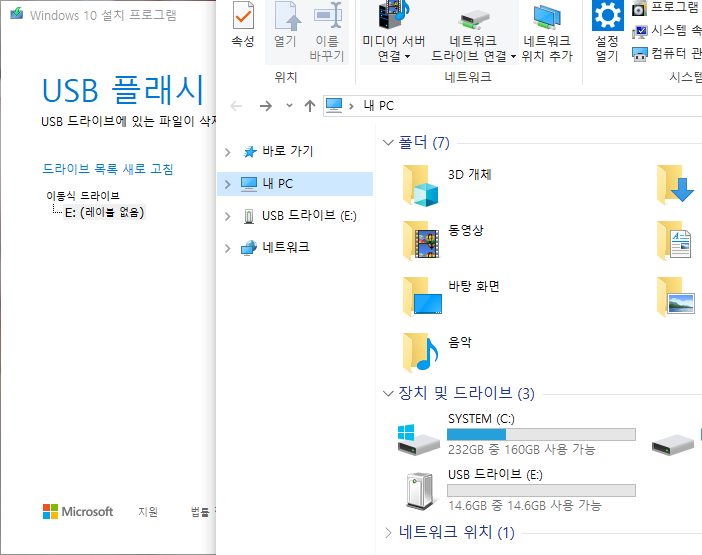Open 네트워크 드라이브 연결 dropdown arrow
702x555 pixels.
pyautogui.click(x=513, y=56)
